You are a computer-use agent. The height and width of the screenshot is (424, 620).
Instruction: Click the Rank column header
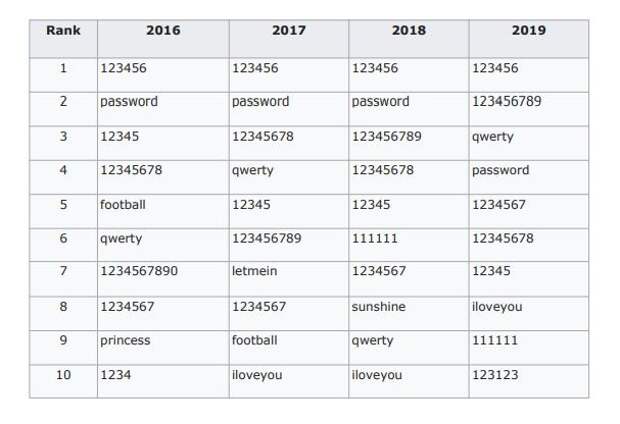click(x=63, y=39)
